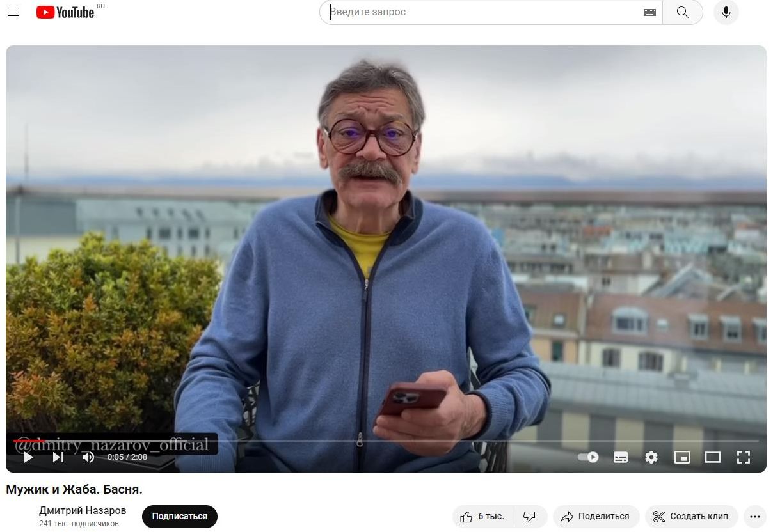Mute the video volume

point(88,457)
